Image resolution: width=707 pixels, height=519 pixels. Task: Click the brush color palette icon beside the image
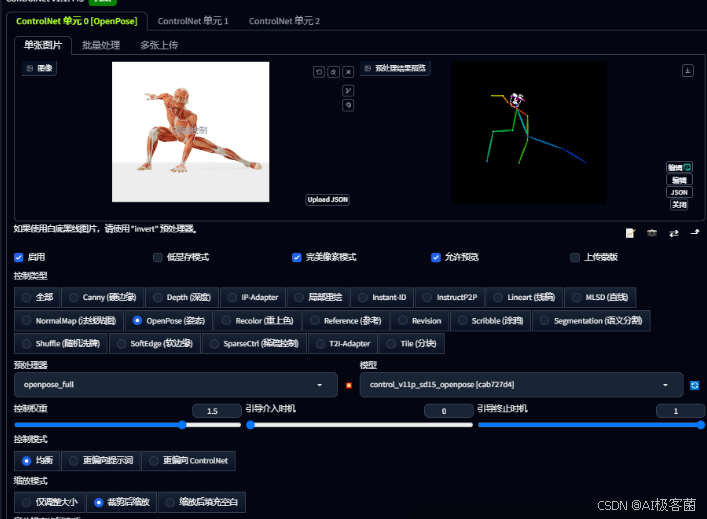coord(348,105)
